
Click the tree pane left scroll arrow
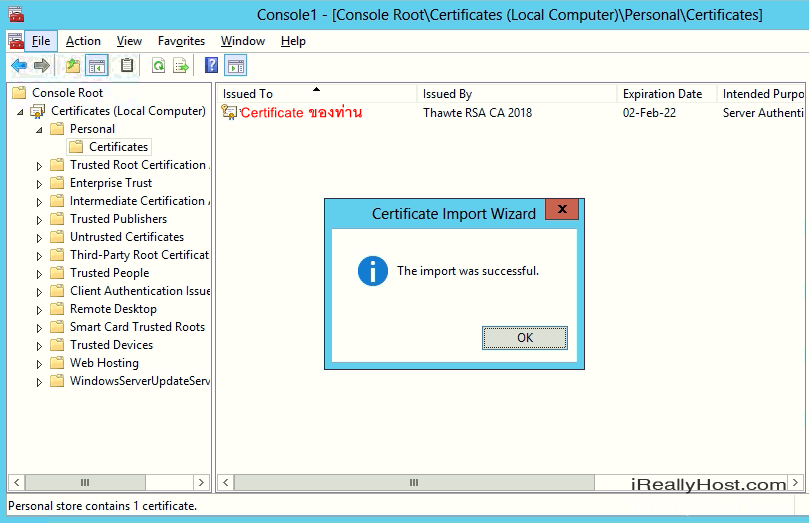click(x=17, y=482)
